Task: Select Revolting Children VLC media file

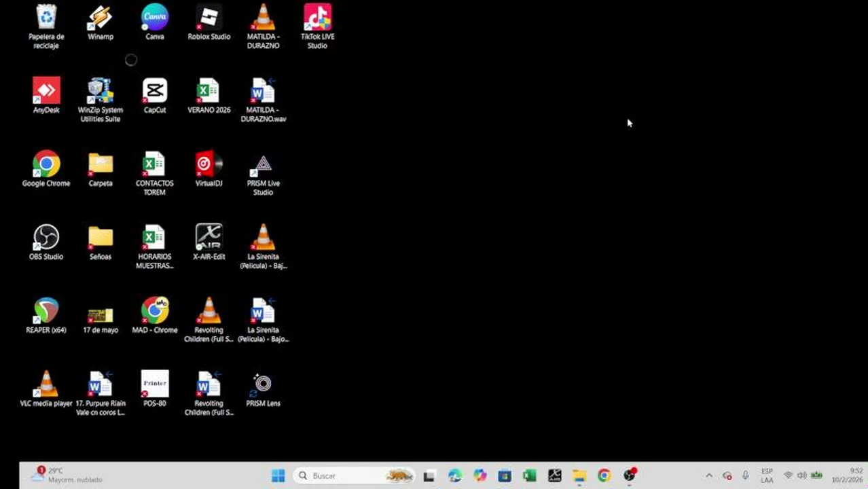Action: pos(209,320)
